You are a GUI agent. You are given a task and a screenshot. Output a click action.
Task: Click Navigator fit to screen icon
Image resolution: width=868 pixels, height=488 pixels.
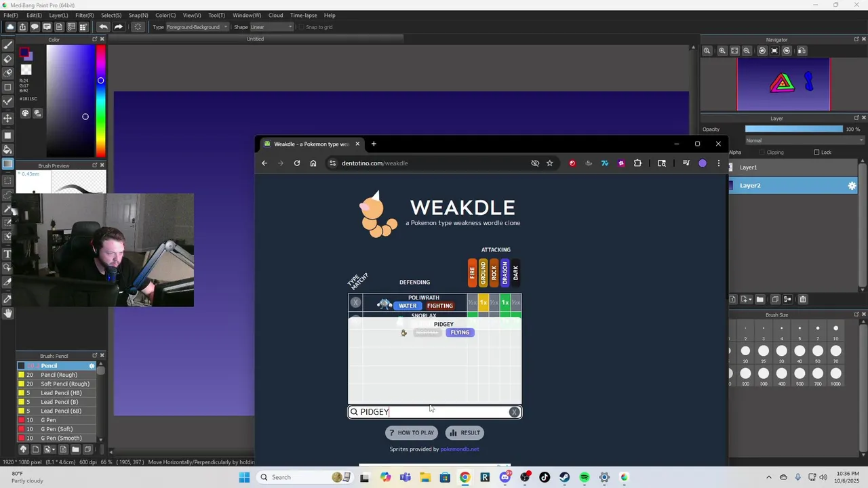click(734, 51)
